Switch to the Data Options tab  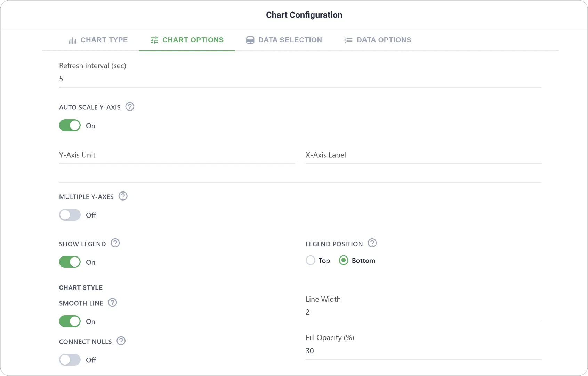(x=378, y=40)
